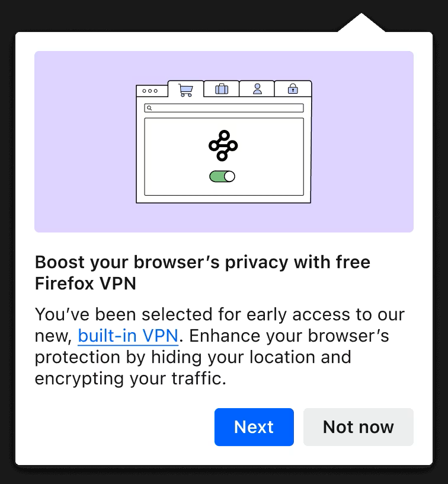
Task: Select the padlock tab icon
Action: (x=293, y=88)
